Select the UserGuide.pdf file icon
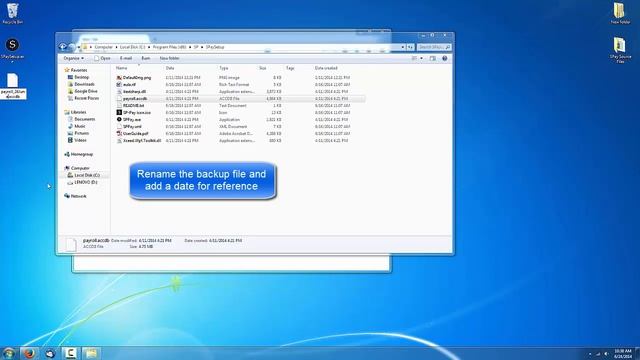Viewport: 640px width, 360px height. tap(119, 133)
